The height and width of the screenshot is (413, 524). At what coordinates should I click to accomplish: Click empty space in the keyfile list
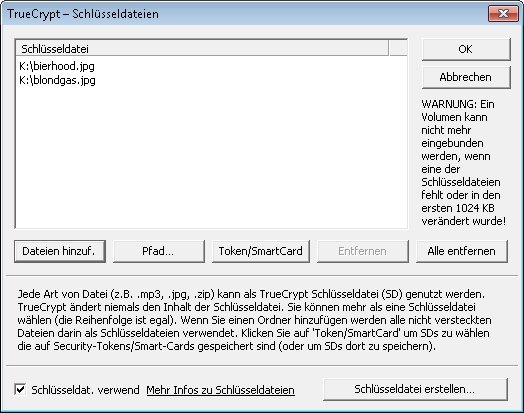[x=211, y=157]
